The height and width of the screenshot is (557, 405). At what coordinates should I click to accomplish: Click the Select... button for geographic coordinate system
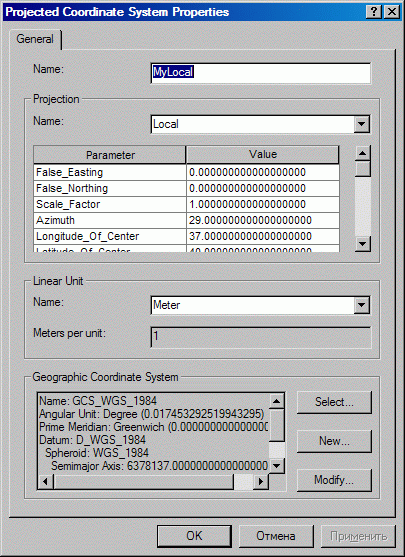334,402
